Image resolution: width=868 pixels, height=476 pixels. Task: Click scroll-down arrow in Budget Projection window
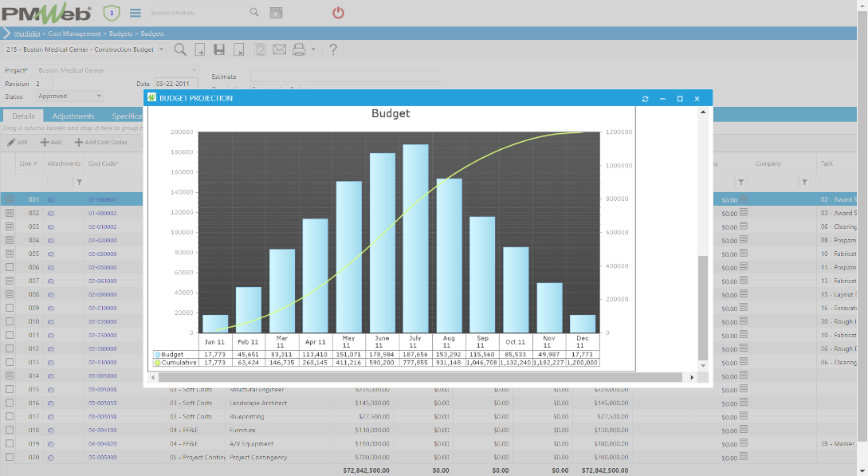pos(703,365)
